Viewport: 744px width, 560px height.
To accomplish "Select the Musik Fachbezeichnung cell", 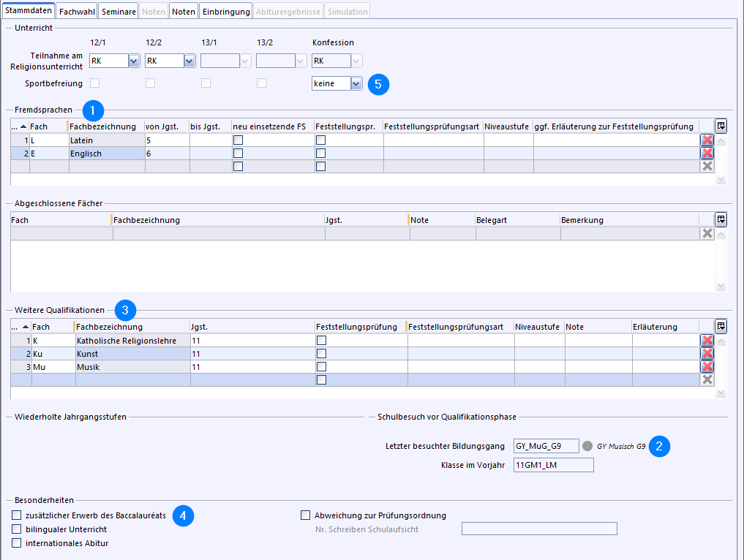I will (x=133, y=367).
